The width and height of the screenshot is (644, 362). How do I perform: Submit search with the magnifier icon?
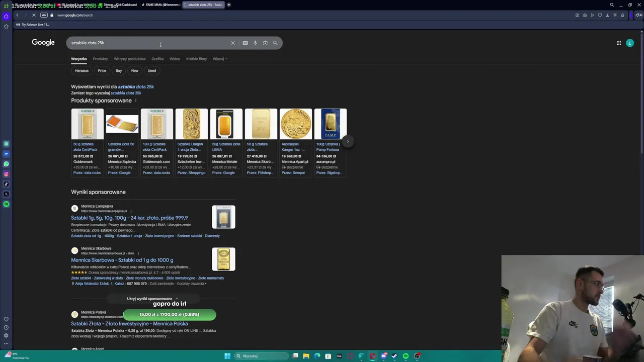click(275, 43)
